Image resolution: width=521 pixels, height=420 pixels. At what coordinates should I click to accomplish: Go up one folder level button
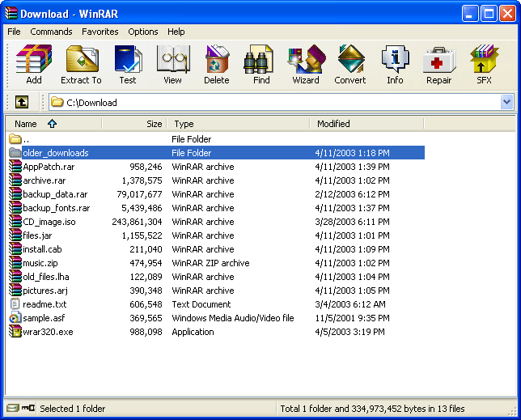22,102
